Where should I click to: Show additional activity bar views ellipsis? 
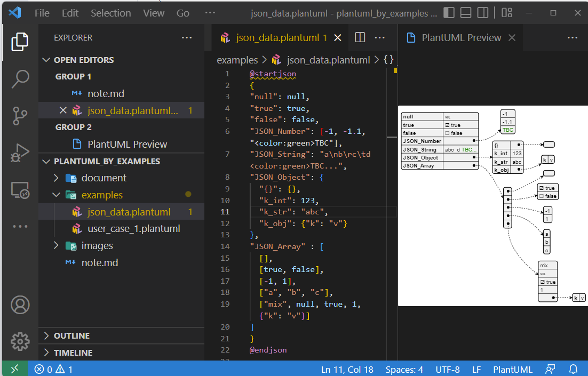coord(20,227)
